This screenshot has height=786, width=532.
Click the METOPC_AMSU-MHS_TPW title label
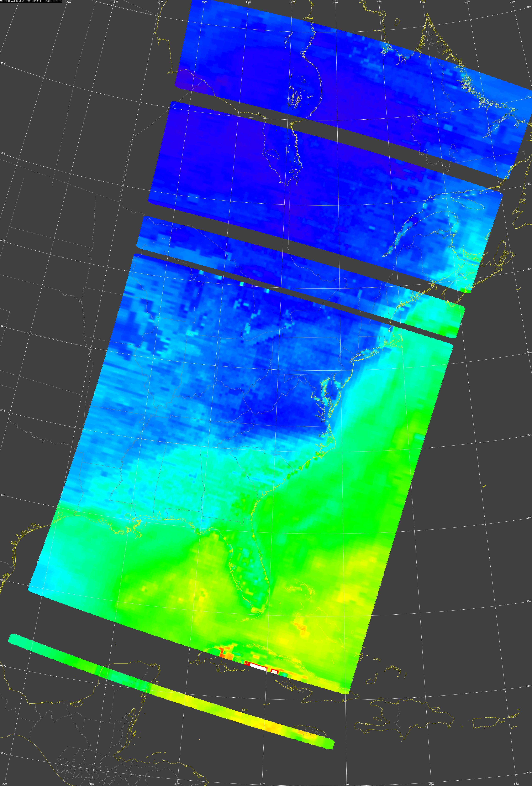(31, 1)
